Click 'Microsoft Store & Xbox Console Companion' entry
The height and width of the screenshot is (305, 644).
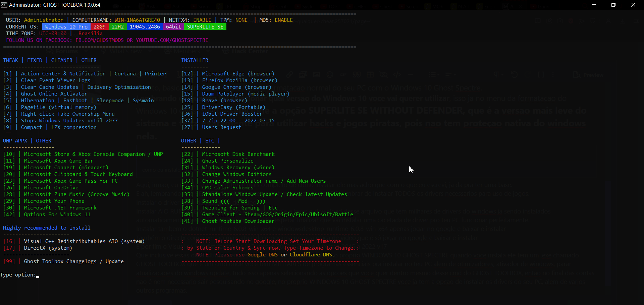pos(84,154)
